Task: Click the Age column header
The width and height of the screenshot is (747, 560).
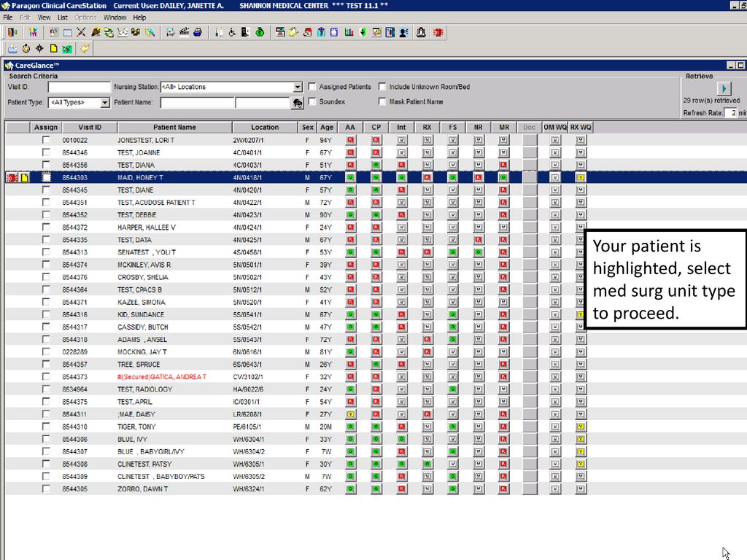Action: 327,127
